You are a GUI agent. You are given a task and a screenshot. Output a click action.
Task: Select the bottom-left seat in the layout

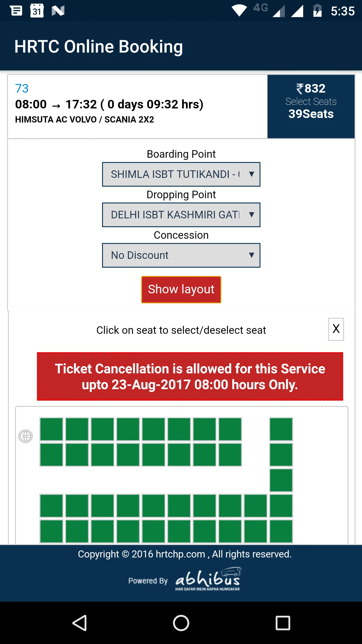(x=51, y=531)
